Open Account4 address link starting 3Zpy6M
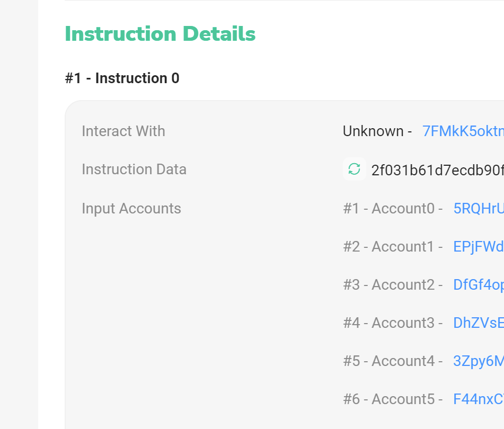Screen dimensions: 504x429 [x=478, y=361]
